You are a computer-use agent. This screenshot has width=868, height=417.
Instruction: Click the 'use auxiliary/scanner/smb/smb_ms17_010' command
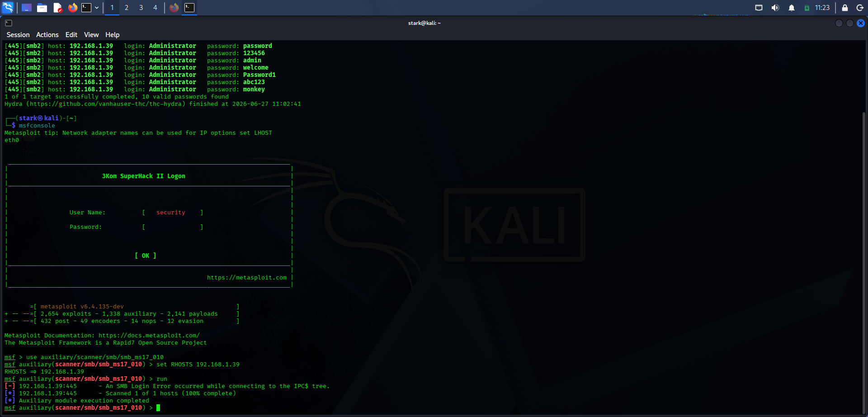tap(95, 357)
